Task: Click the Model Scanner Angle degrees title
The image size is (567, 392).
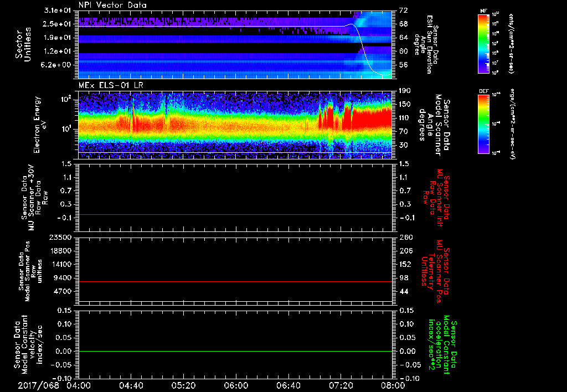Action: click(x=434, y=125)
